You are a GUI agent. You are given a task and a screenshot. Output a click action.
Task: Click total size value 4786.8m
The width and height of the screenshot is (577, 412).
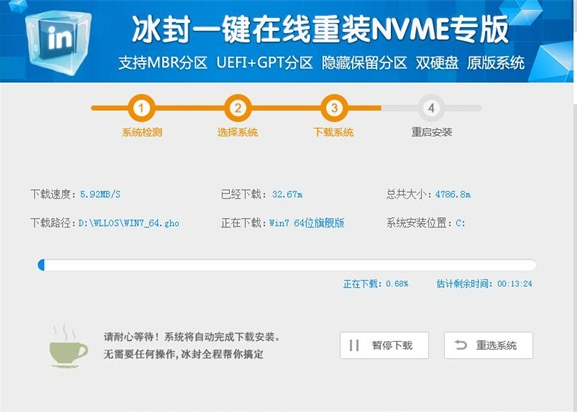453,194
